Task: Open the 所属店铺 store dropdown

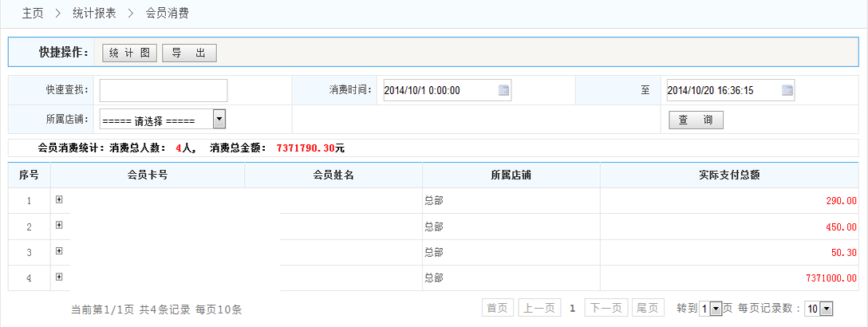Action: tap(219, 119)
